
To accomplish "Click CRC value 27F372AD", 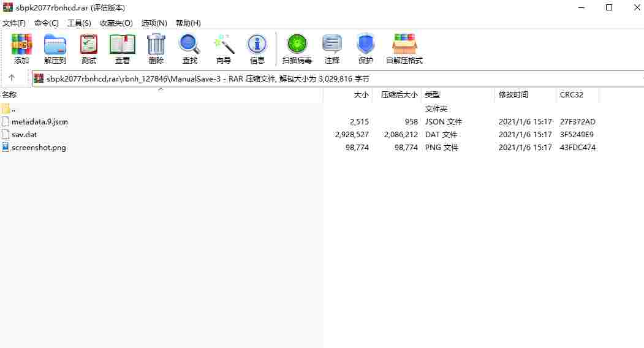I will tap(577, 121).
